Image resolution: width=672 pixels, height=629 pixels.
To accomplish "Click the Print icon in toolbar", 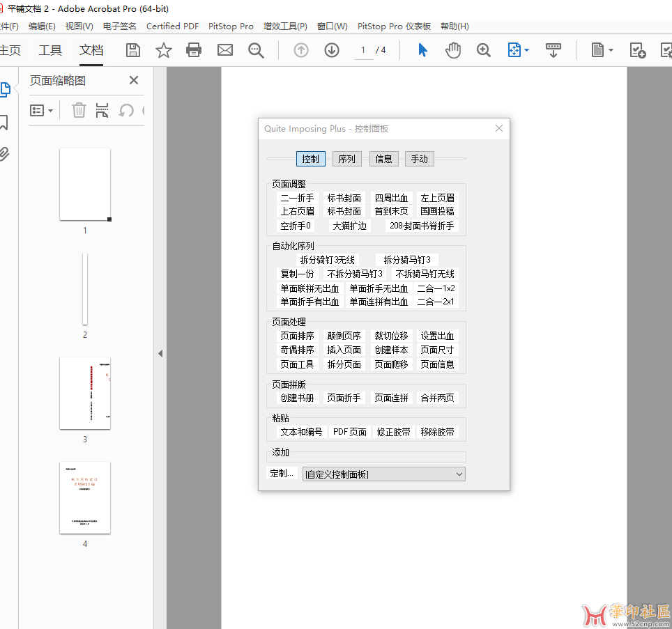I will click(x=194, y=50).
